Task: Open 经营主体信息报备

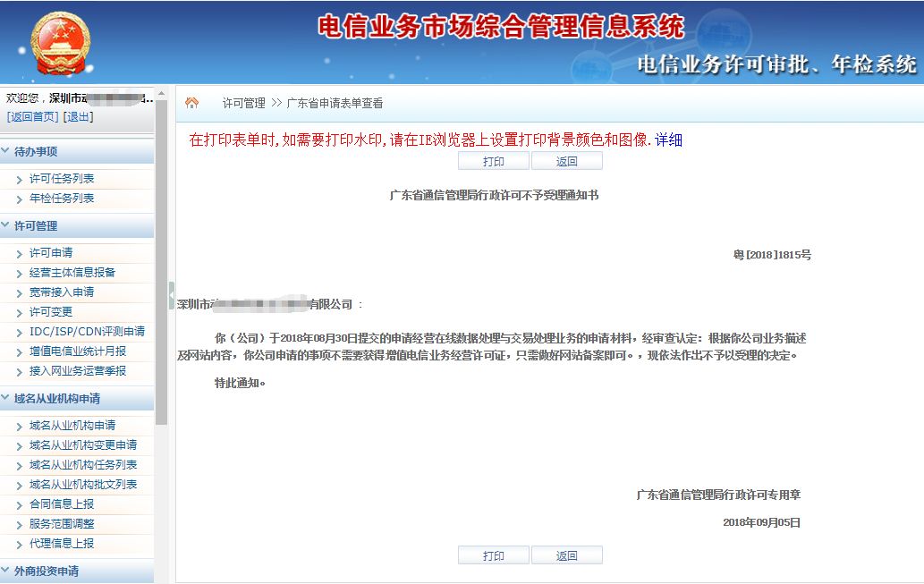Action: pyautogui.click(x=72, y=272)
